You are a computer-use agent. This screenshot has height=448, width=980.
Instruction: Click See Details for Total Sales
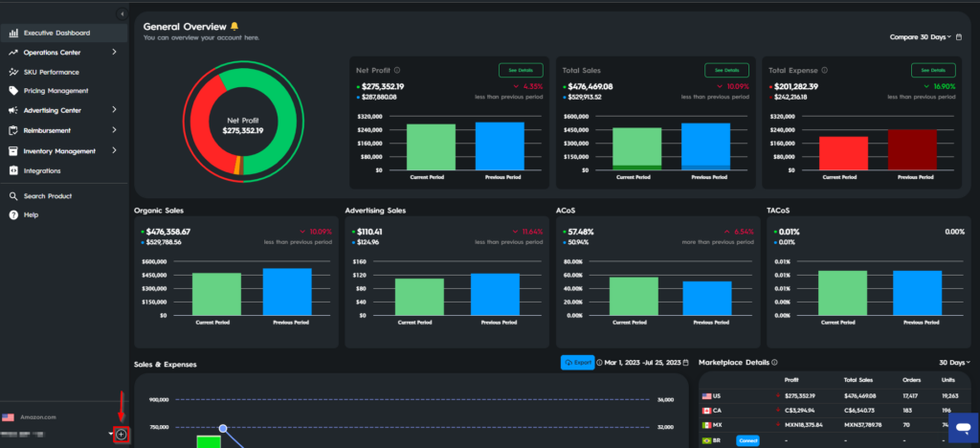click(x=727, y=70)
